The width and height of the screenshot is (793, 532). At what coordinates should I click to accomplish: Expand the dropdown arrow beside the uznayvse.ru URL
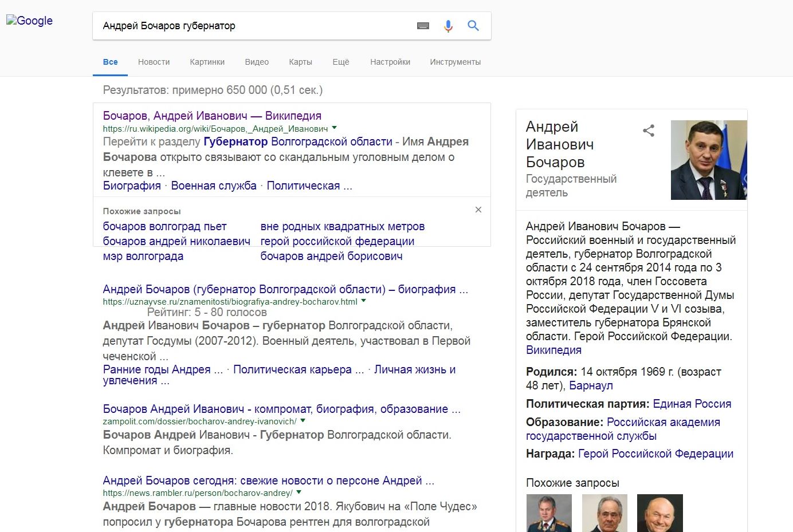coord(363,301)
